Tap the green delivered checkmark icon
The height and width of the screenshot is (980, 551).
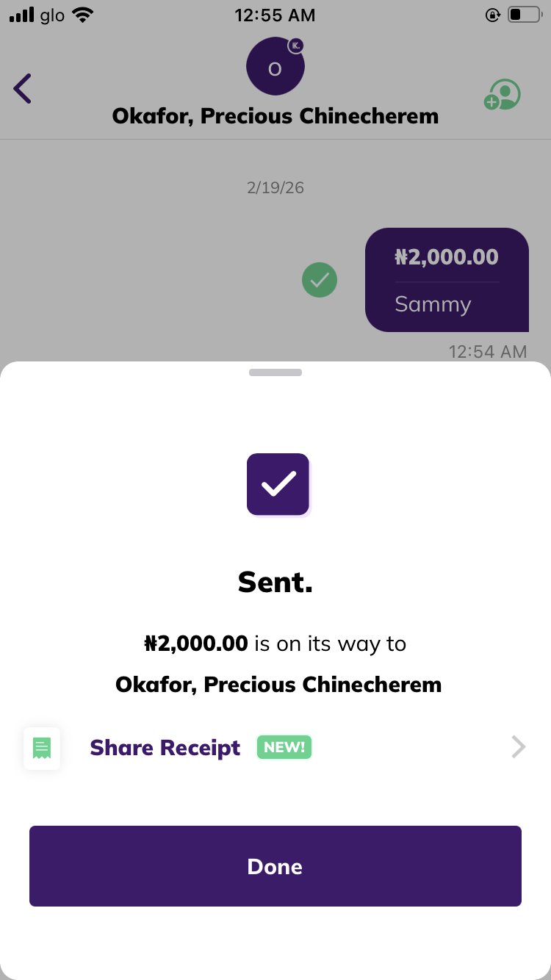320,280
